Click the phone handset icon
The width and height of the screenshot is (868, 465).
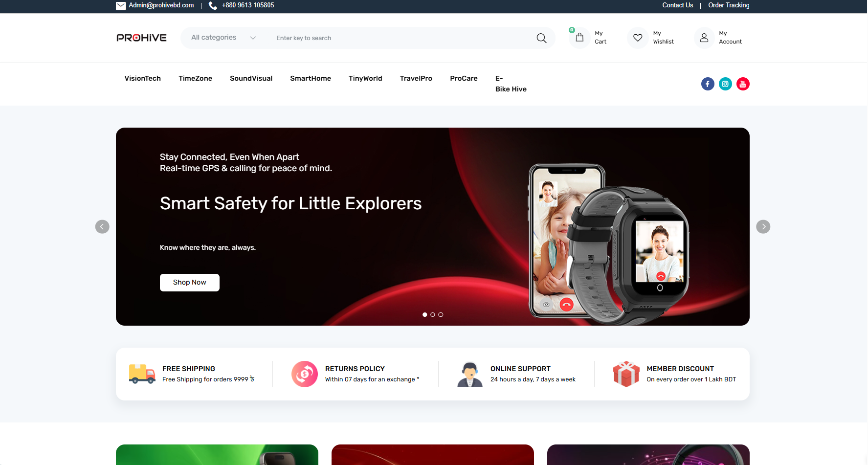[x=213, y=6]
